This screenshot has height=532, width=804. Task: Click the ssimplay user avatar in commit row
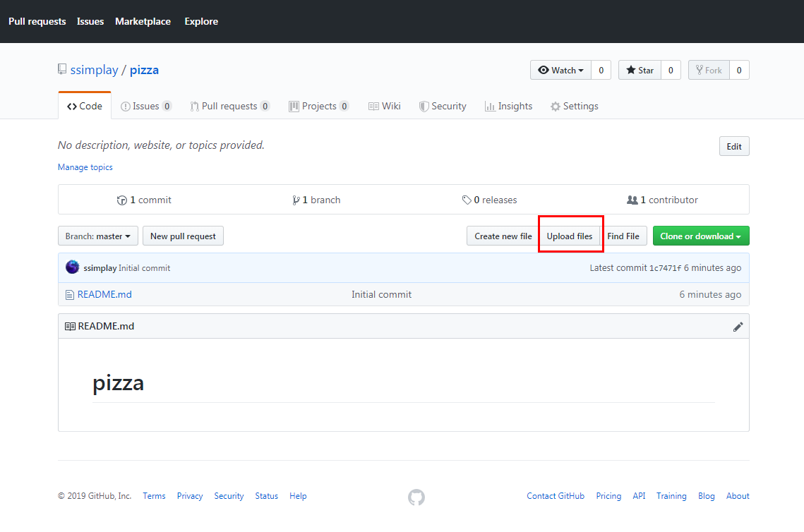coord(72,267)
